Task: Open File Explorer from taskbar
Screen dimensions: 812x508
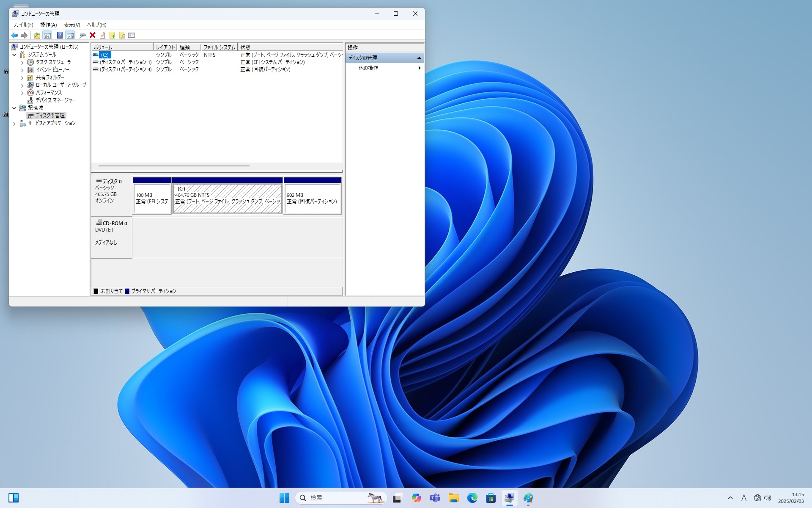Action: click(454, 498)
